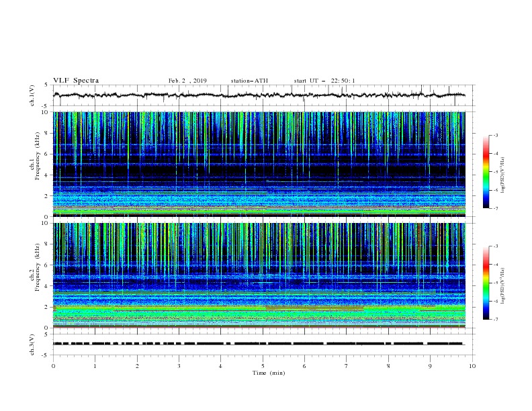The height and width of the screenshot is (411, 532).
Task: Click the ch.3(V) axis label
Action: click(32, 345)
